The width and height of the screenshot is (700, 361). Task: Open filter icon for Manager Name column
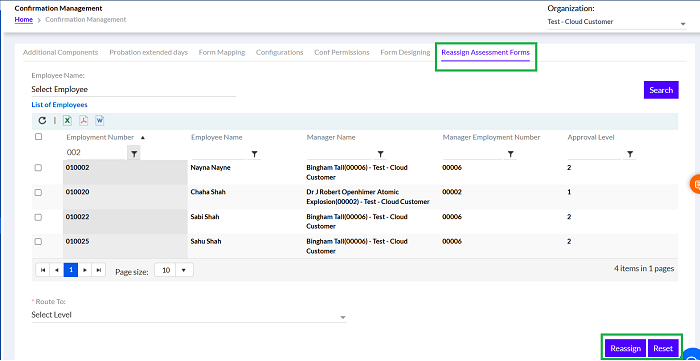pyautogui.click(x=380, y=154)
